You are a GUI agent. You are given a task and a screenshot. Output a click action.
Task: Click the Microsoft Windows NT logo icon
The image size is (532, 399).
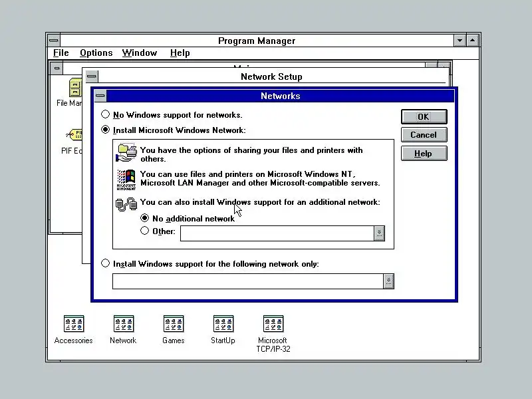(126, 180)
